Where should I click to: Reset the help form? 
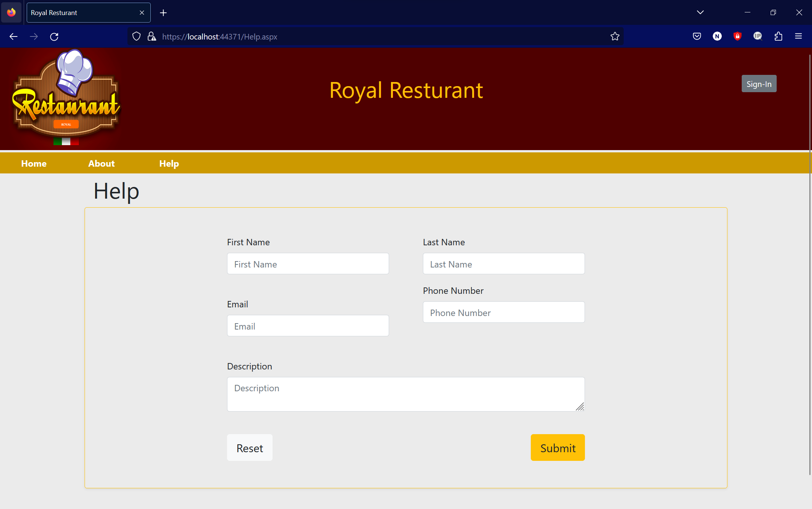tap(249, 448)
